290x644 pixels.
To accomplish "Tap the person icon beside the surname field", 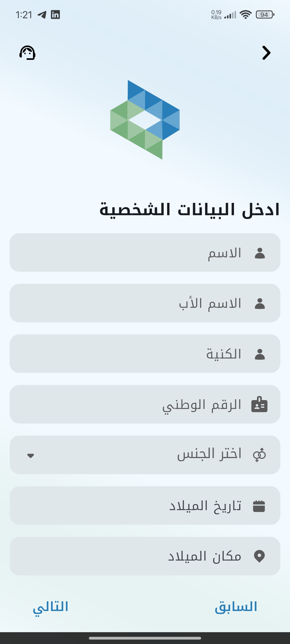I will (260, 354).
